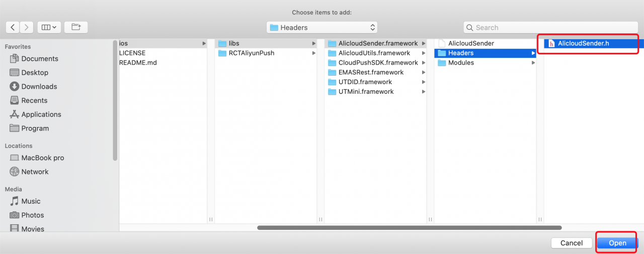Screen dimensions: 644x254
Task: Click the magnifier icon in Search
Action: (470, 28)
